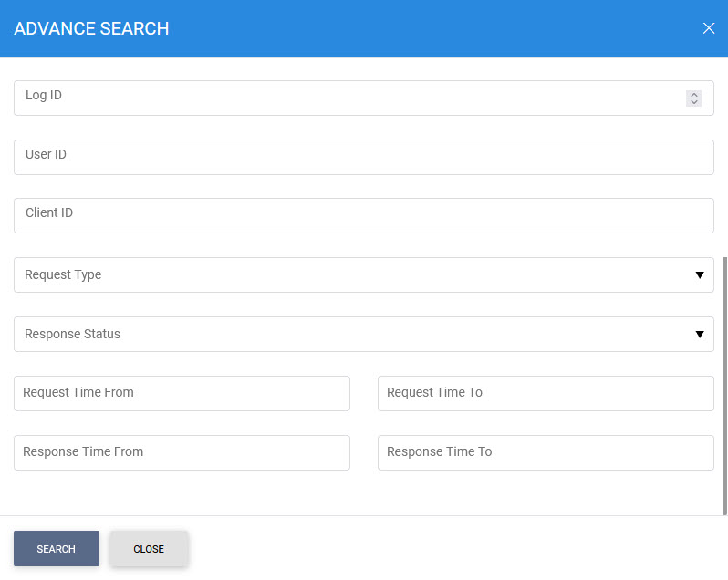Click the Request Time To field
Image resolution: width=728 pixels, height=580 pixels.
point(546,393)
